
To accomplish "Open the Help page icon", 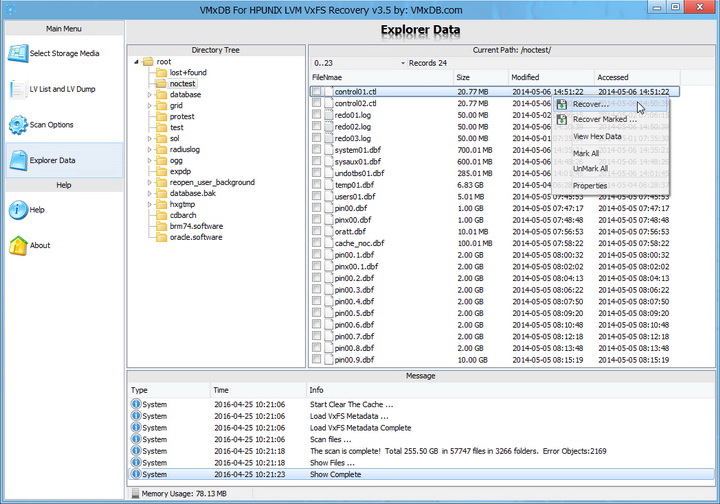I will tap(17, 210).
